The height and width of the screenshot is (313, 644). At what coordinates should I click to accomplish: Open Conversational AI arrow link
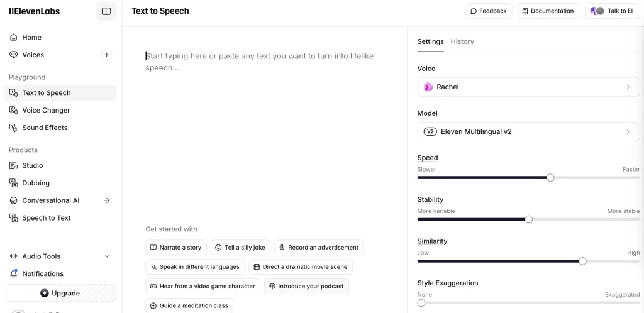click(x=107, y=200)
